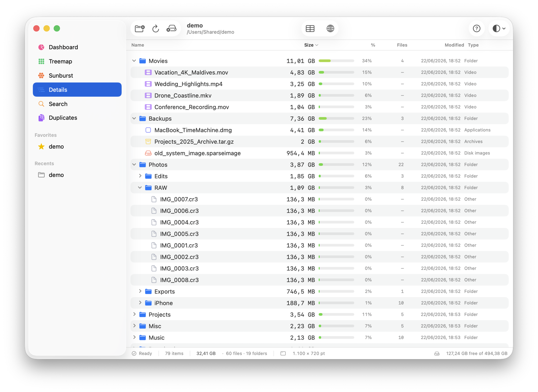The image size is (538, 392).
Task: Expand the Projects folder
Action: 134,314
